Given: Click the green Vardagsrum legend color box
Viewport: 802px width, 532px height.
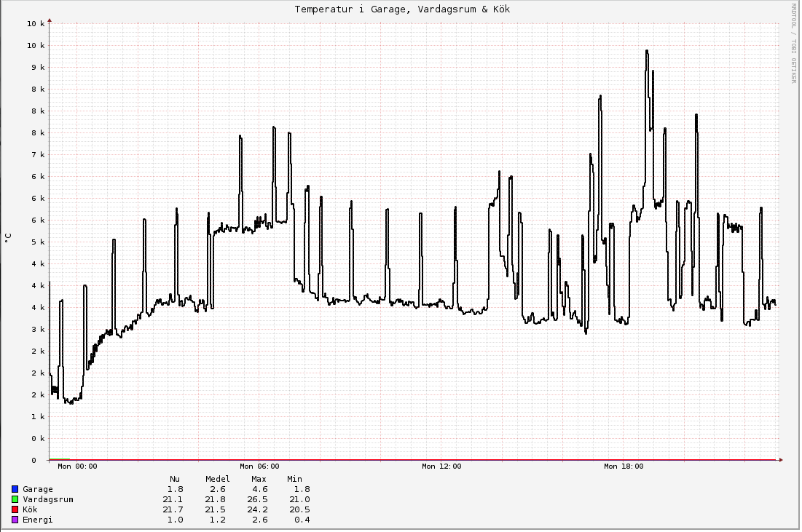Looking at the screenshot, I should coord(15,499).
